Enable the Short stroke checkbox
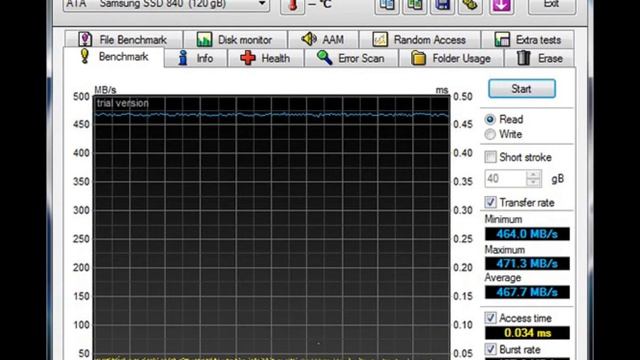Viewport: 640px width, 360px height. 490,157
